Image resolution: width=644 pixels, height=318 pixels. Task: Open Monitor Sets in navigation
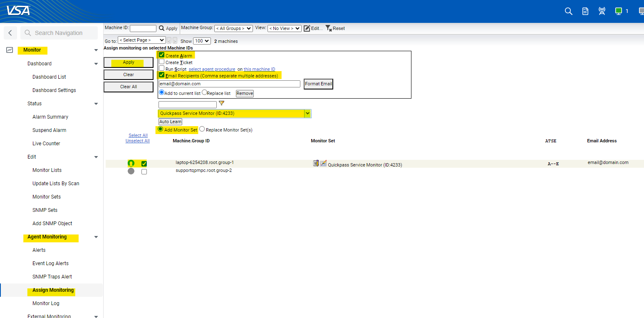point(47,197)
